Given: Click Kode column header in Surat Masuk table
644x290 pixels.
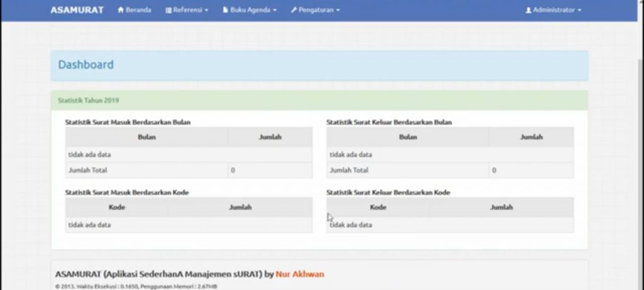Looking at the screenshot, I should coord(116,207).
